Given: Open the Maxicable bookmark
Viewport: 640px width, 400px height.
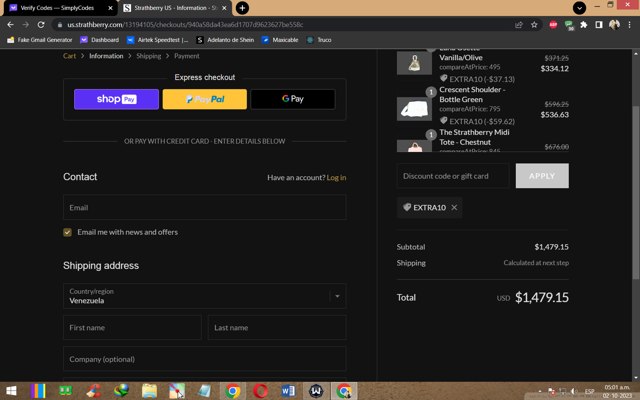Looking at the screenshot, I should (x=280, y=40).
